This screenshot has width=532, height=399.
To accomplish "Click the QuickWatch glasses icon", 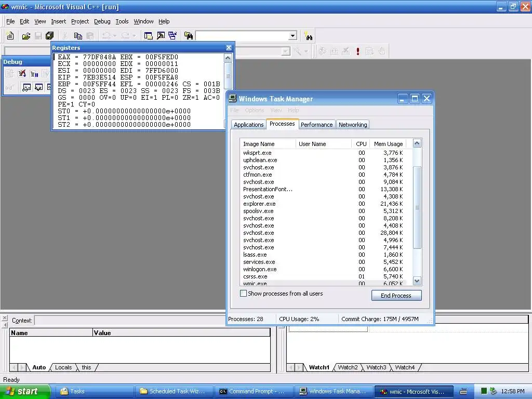I will (x=9, y=87).
